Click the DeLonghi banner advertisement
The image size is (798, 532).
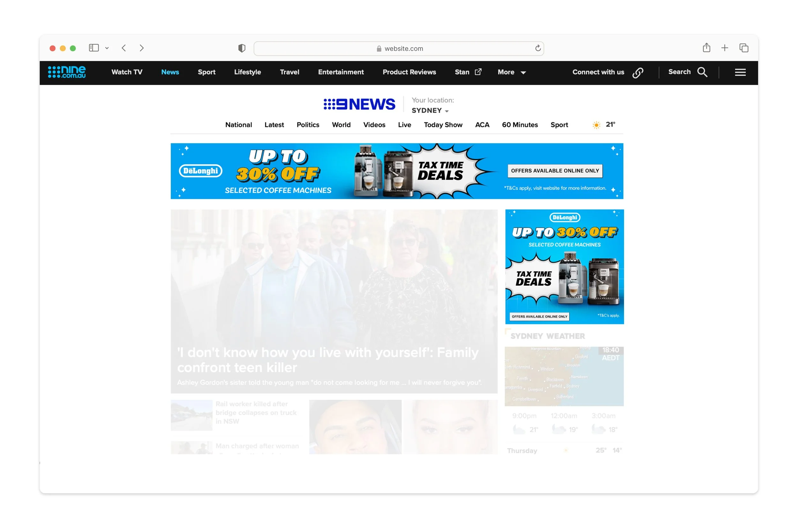[397, 171]
